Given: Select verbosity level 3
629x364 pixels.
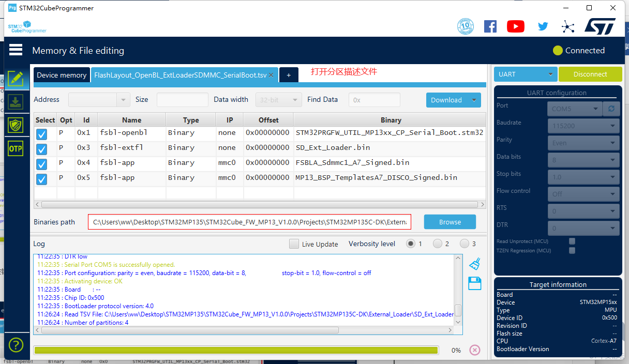Looking at the screenshot, I should click(465, 244).
